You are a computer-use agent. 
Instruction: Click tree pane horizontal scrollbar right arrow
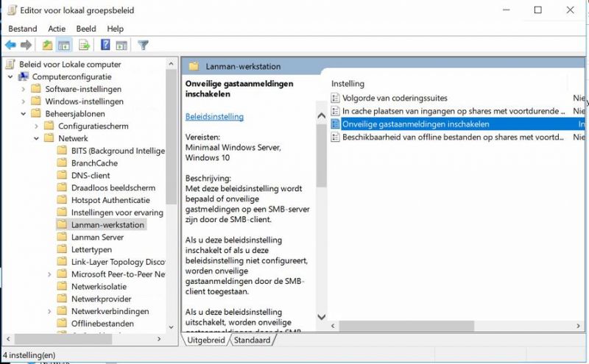point(159,339)
